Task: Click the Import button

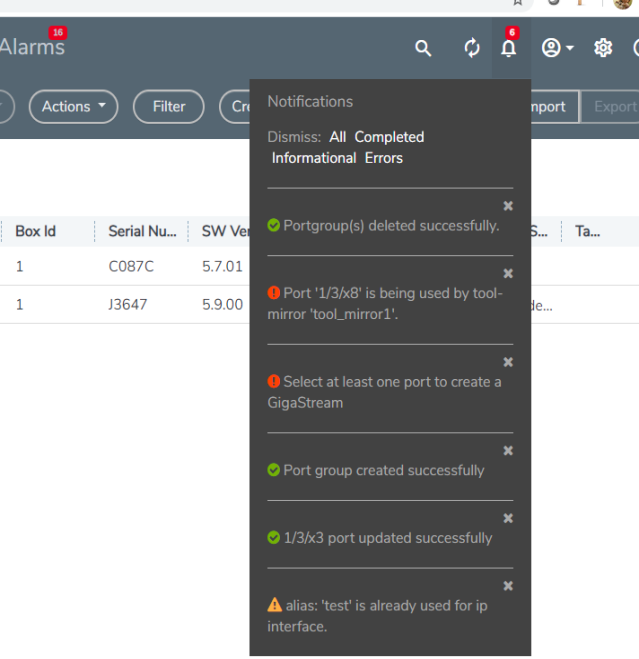Action: (x=555, y=107)
